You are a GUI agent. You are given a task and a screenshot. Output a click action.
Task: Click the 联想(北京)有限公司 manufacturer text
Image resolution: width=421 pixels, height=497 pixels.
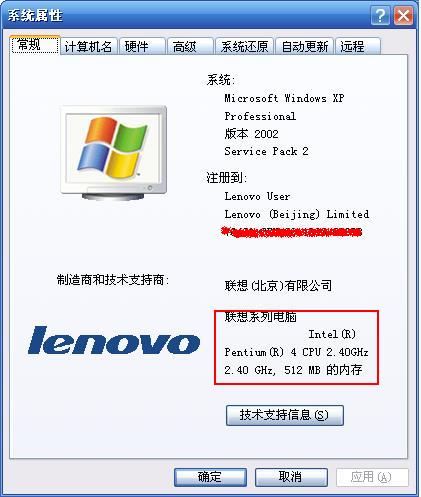coord(278,286)
